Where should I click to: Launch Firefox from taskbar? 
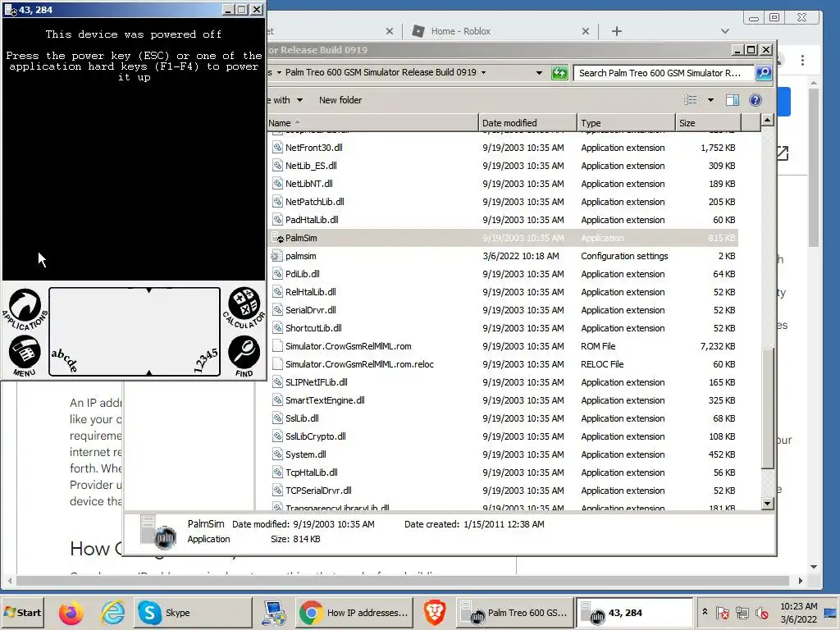coord(71,612)
